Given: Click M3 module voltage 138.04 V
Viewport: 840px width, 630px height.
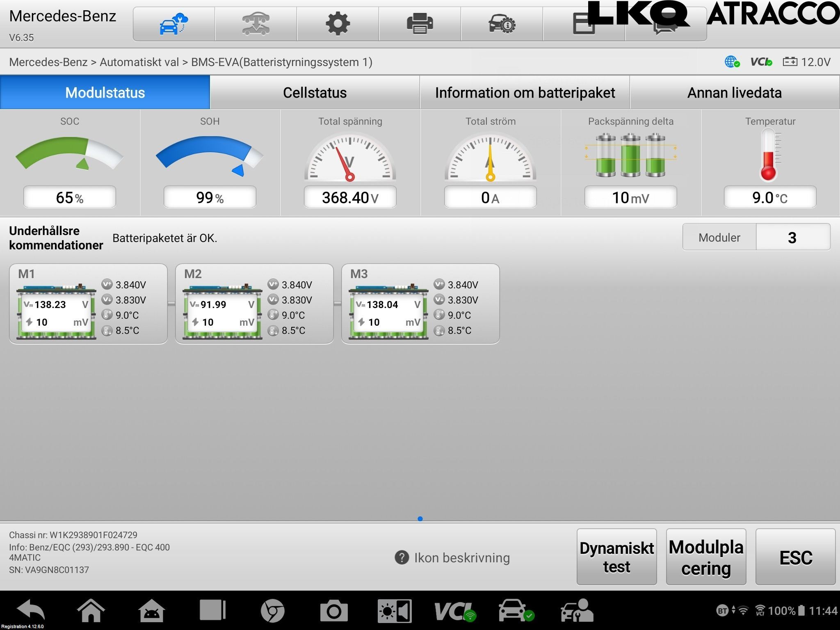Looking at the screenshot, I should pos(388,304).
